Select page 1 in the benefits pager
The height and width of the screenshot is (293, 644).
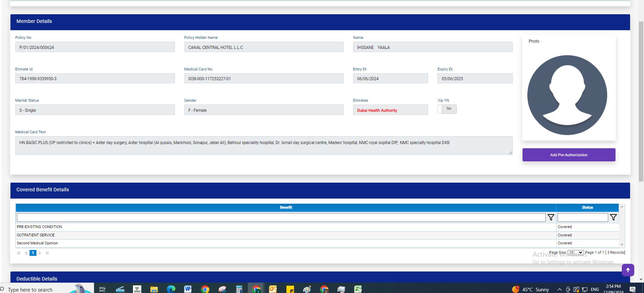[x=33, y=253]
